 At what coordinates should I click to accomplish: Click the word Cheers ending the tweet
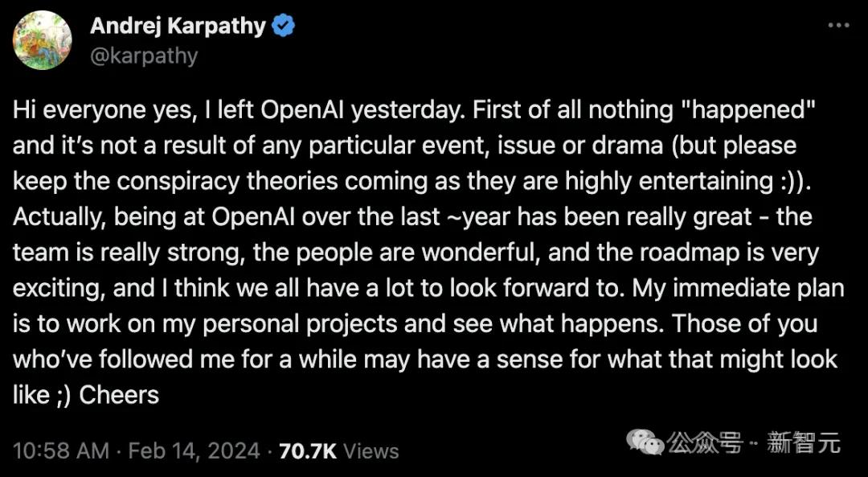pos(119,394)
